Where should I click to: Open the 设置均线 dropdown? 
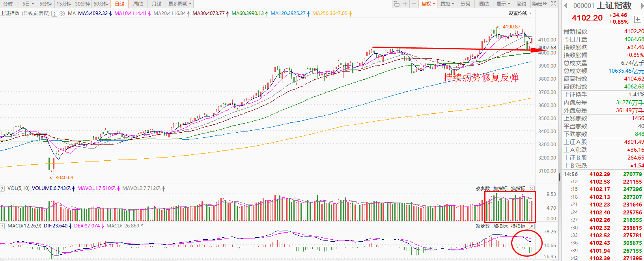coord(519,13)
